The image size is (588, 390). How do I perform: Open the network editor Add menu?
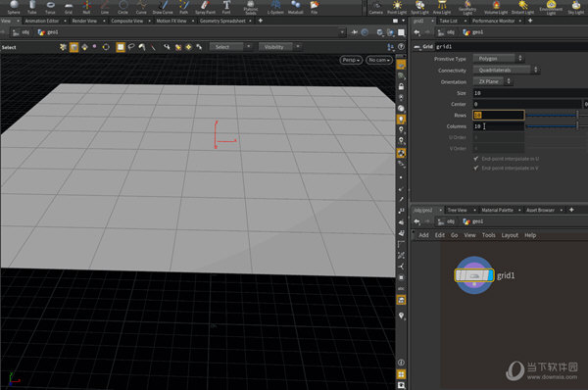pos(423,235)
